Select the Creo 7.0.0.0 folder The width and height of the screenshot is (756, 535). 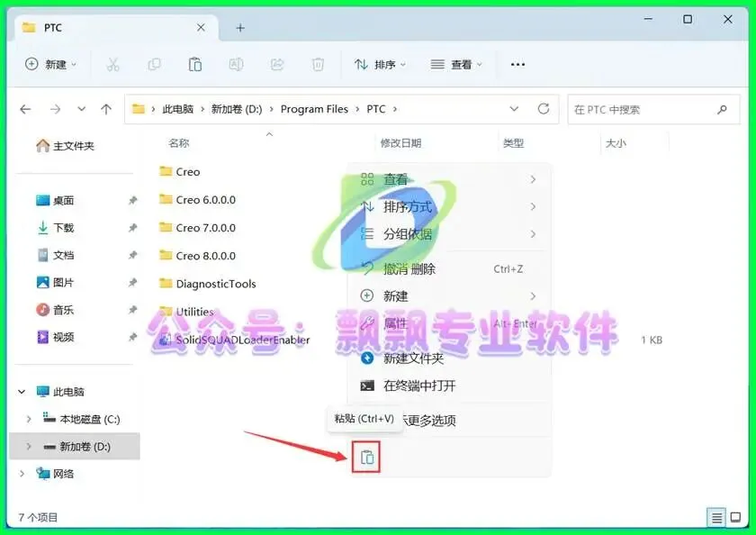pyautogui.click(x=197, y=228)
